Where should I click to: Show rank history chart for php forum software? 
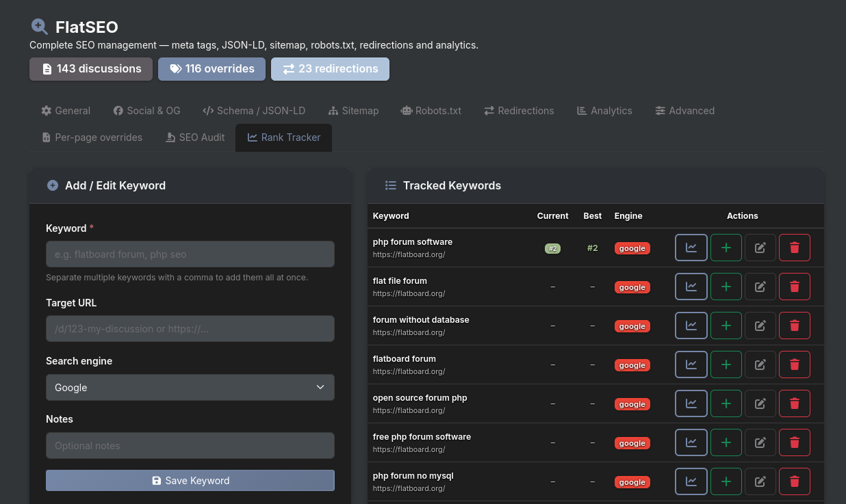click(x=691, y=248)
